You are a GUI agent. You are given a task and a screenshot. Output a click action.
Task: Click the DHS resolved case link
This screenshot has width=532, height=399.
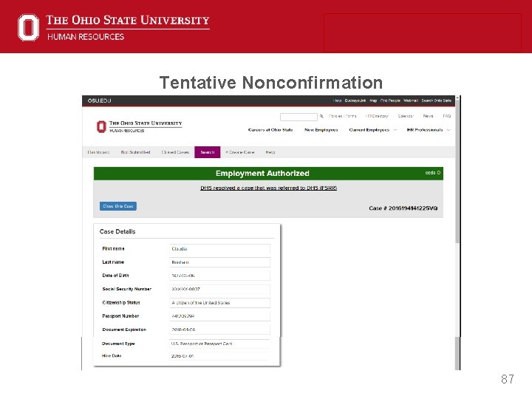[x=268, y=188]
